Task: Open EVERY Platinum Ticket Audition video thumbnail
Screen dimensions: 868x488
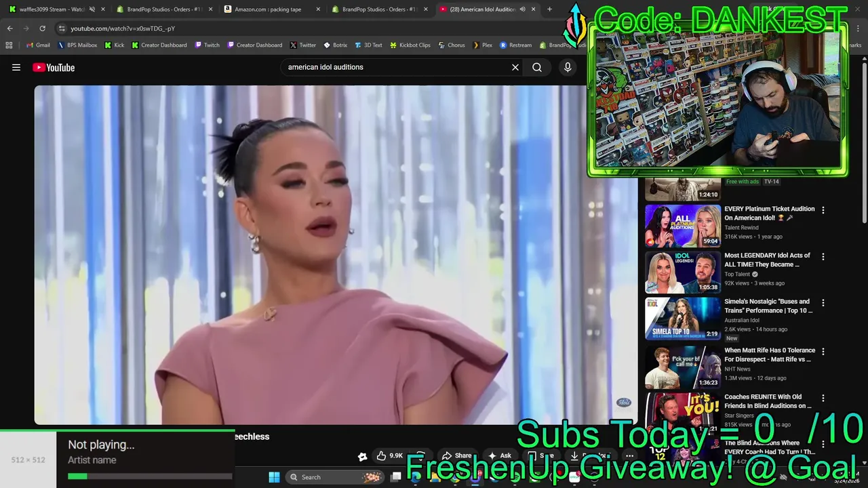Action: pos(682,226)
